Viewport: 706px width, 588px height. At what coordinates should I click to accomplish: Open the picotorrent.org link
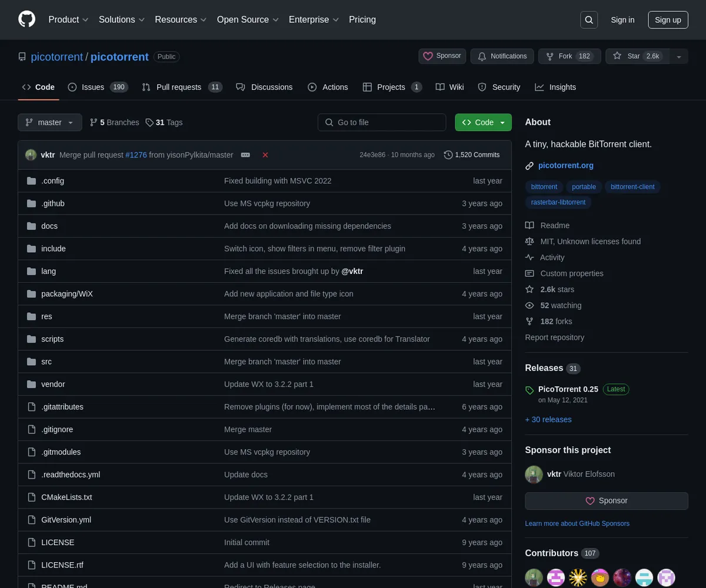565,165
